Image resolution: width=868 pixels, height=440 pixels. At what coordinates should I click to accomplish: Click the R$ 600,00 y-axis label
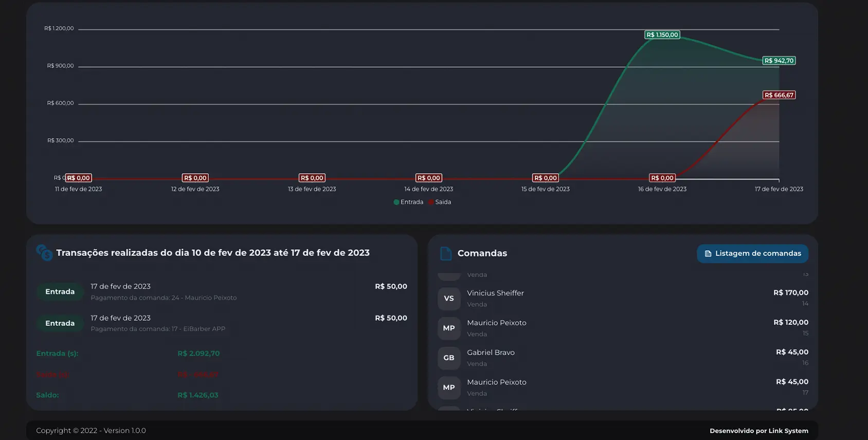(x=61, y=103)
